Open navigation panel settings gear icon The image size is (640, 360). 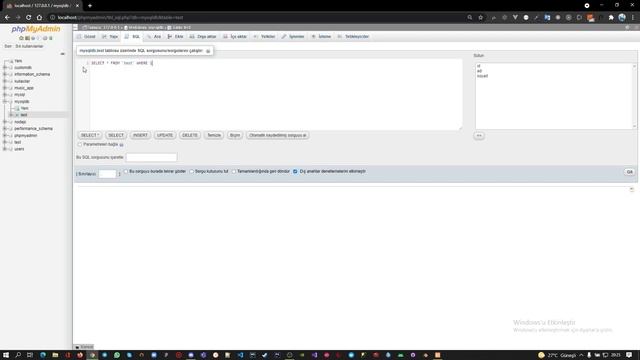[x=45, y=38]
